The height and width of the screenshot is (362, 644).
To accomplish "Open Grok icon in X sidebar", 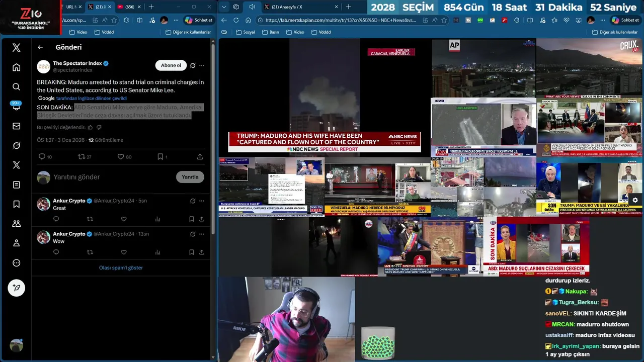I will click(x=16, y=146).
